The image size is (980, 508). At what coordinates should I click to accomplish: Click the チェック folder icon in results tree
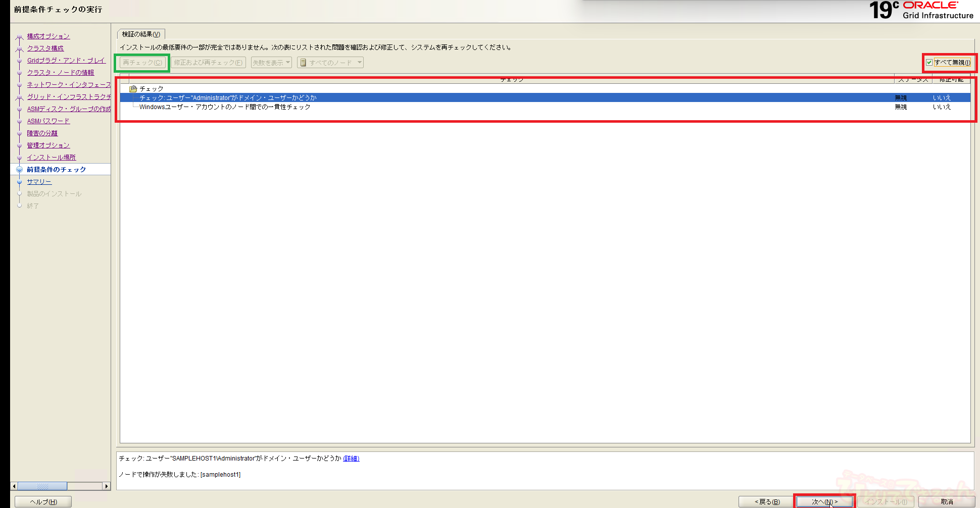133,89
